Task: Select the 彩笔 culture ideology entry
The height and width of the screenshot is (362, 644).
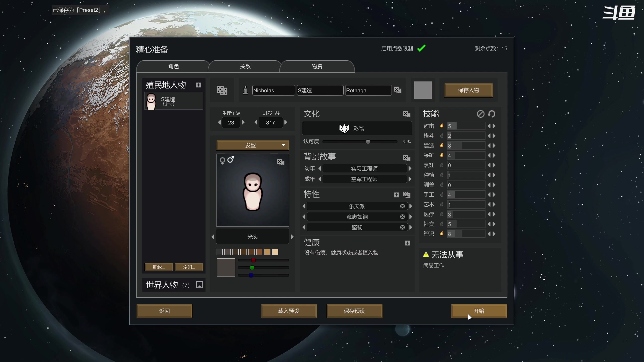Action: click(x=357, y=128)
